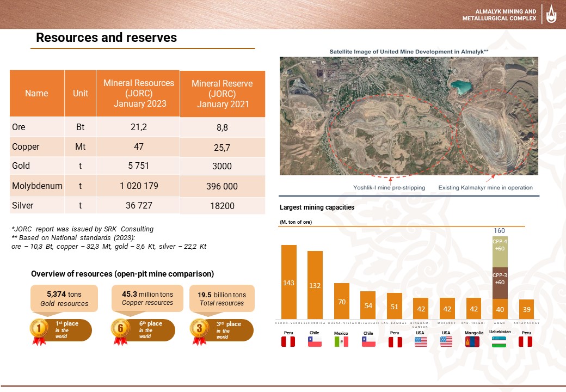The width and height of the screenshot is (566, 392).
Task: Select the Mineral Resources (JORC) column header
Action: pos(139,93)
